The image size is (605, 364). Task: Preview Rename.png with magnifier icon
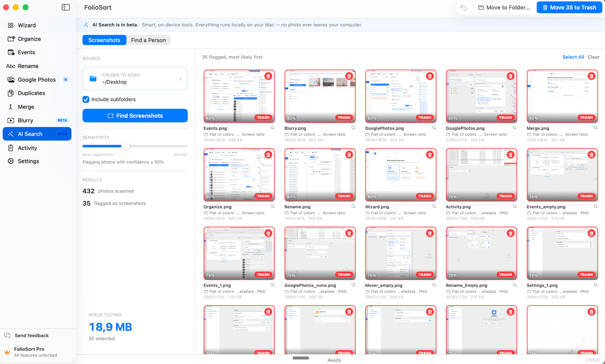point(353,207)
